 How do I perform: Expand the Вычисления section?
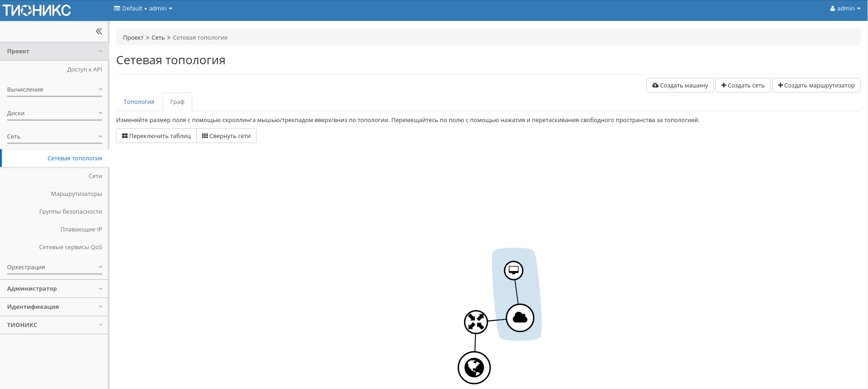(55, 90)
